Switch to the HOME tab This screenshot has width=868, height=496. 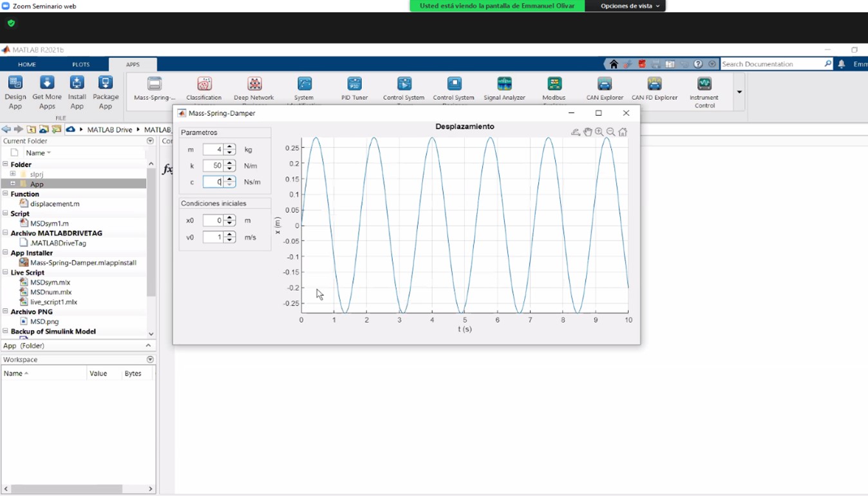(27, 64)
